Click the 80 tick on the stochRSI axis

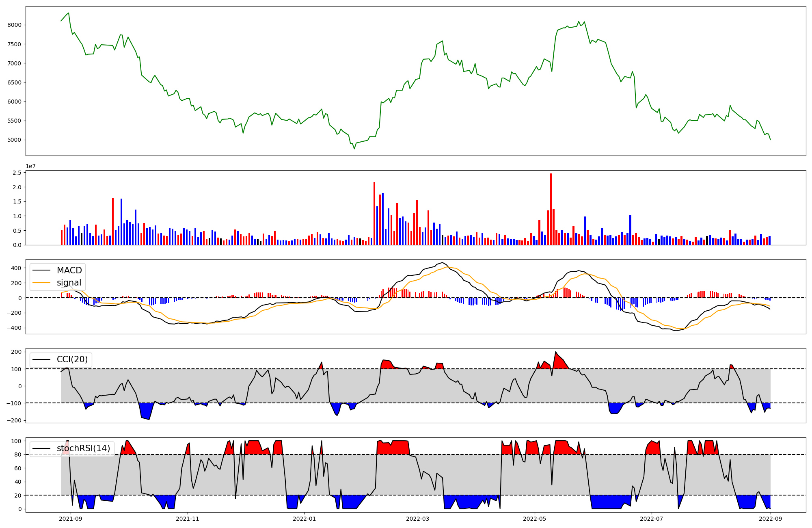pos(17,455)
